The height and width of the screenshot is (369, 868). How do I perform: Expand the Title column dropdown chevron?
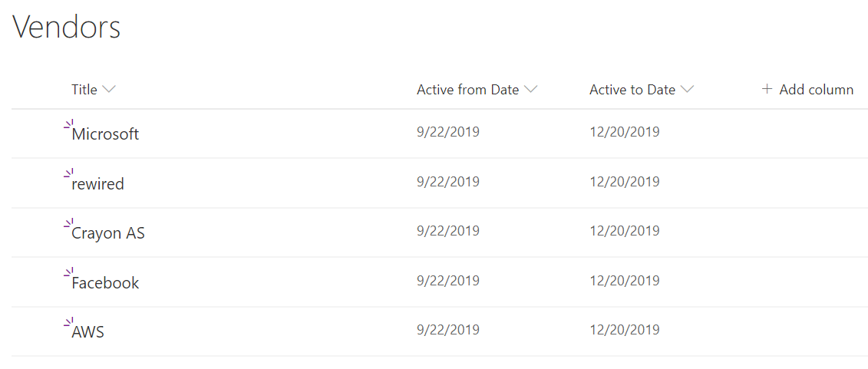(x=109, y=90)
